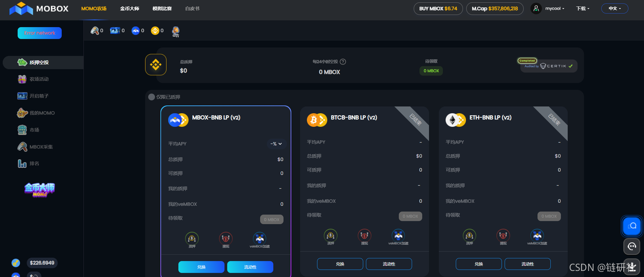Open the 中文 language selector
The image size is (644, 277).
tap(615, 9)
